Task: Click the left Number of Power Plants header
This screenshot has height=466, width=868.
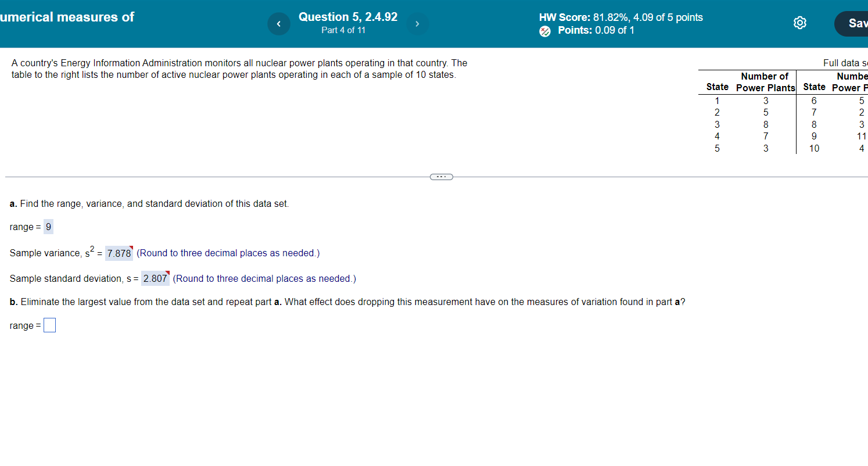Action: click(765, 82)
